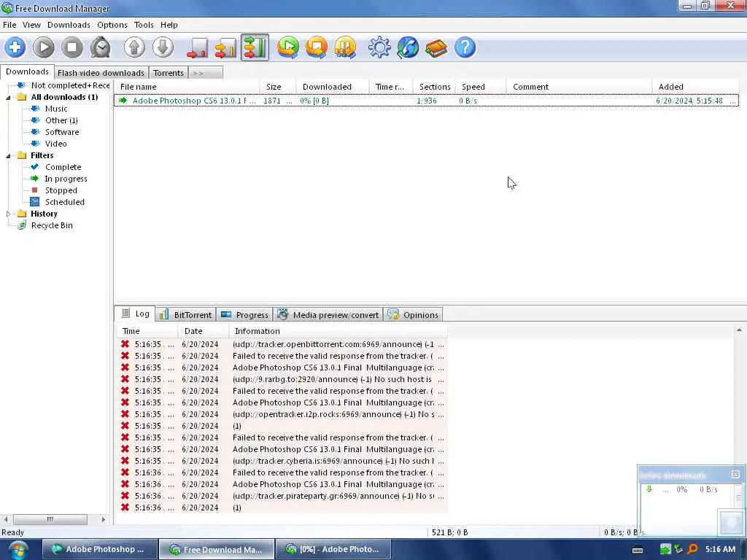Viewport: 747px width, 560px height.
Task: Click orange Stop all downloads icon
Action: click(317, 47)
